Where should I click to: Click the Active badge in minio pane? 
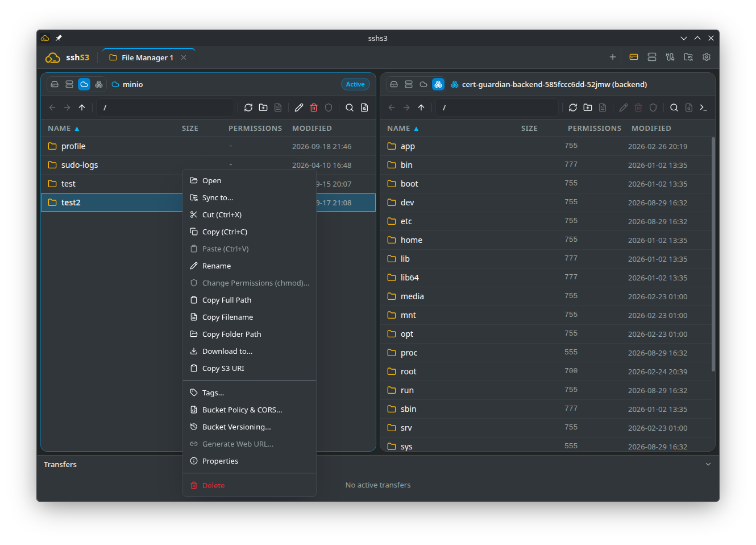(355, 84)
